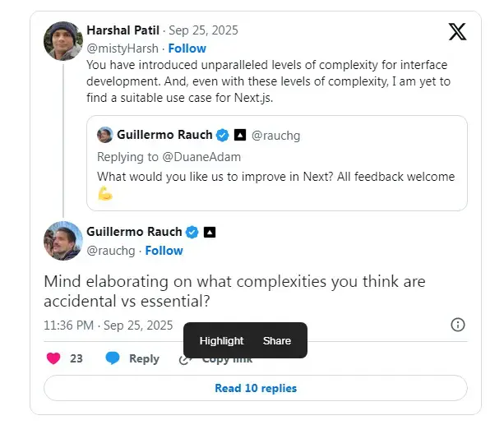504x434 pixels.
Task: Click the X logo icon
Action: (458, 32)
